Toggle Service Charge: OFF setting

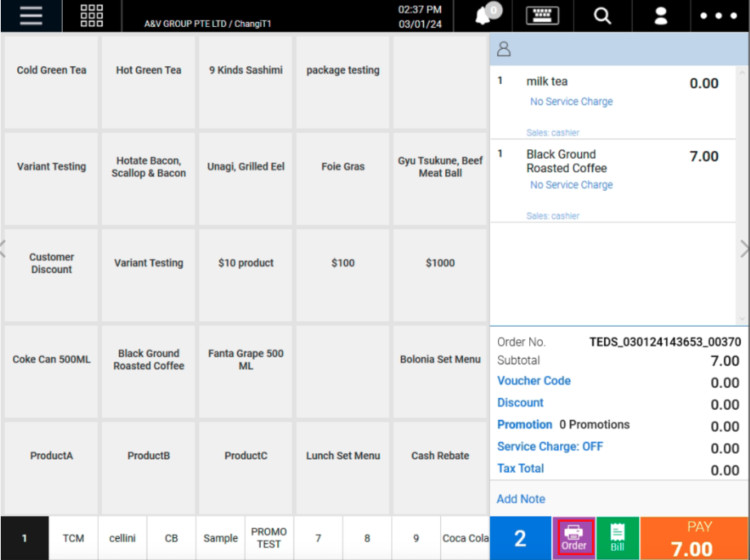pyautogui.click(x=550, y=447)
